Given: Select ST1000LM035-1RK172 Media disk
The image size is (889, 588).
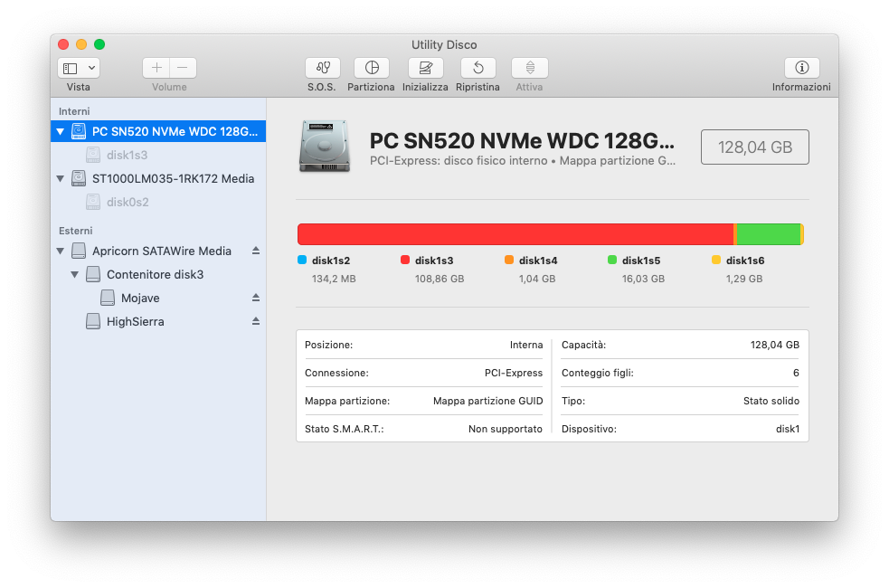Looking at the screenshot, I should (158, 178).
